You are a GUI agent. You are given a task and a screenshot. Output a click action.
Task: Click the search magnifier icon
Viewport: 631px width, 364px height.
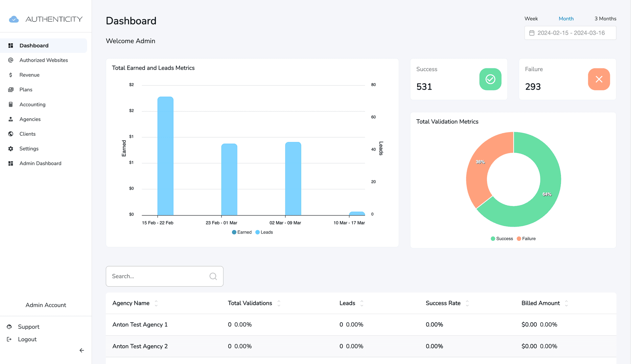pos(213,276)
